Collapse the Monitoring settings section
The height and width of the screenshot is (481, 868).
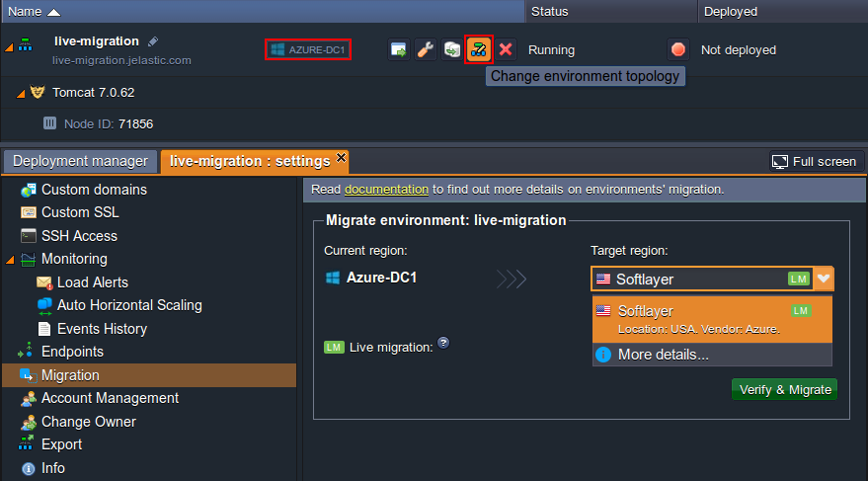pyautogui.click(x=10, y=260)
